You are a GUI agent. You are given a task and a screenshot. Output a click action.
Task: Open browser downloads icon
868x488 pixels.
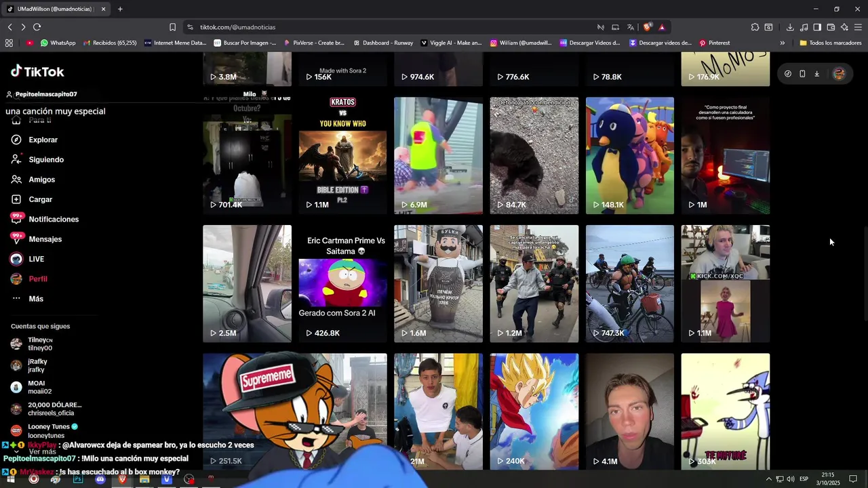790,27
